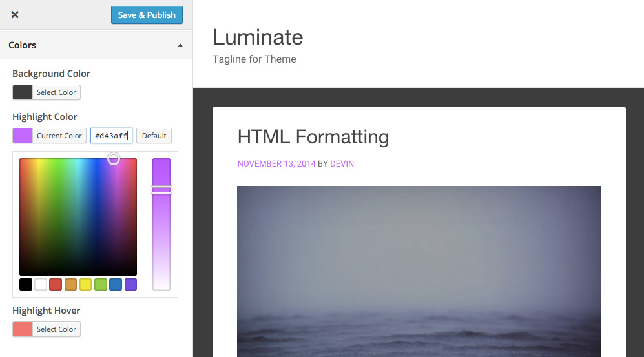
Task: Click the purple Highlight Color swatch
Action: [23, 136]
